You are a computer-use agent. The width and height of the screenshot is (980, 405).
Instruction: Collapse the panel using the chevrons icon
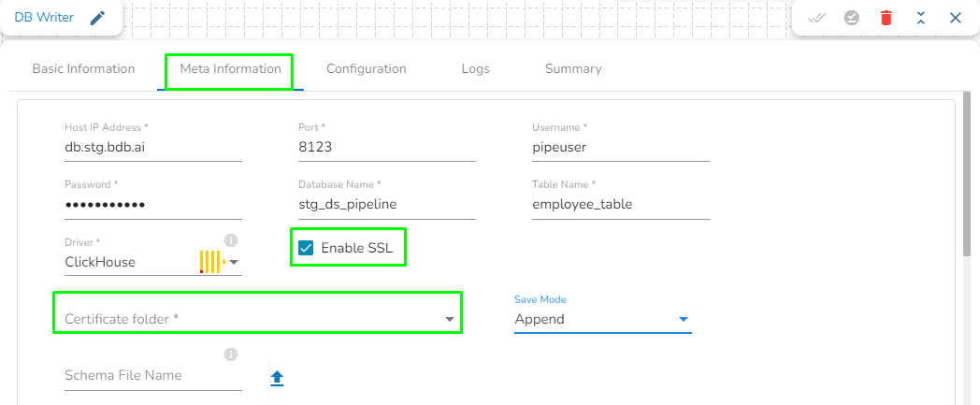921,18
